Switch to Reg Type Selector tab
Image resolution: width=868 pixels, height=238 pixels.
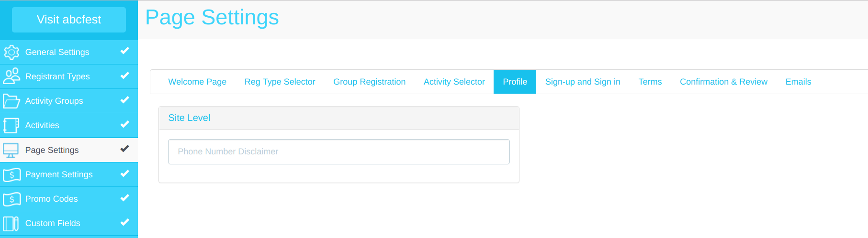point(280,82)
